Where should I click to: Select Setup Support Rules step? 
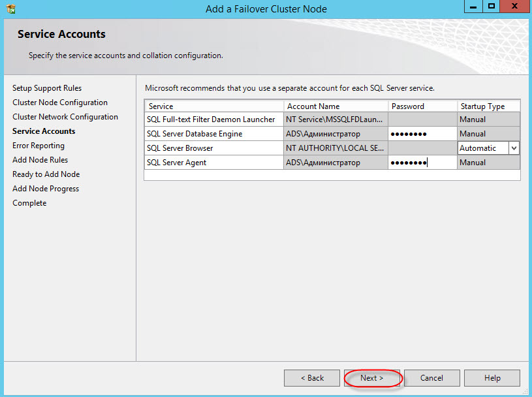pyautogui.click(x=47, y=88)
